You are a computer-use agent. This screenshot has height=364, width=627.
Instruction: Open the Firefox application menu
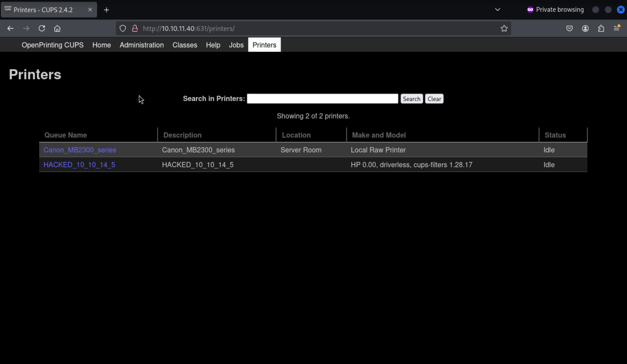click(617, 28)
